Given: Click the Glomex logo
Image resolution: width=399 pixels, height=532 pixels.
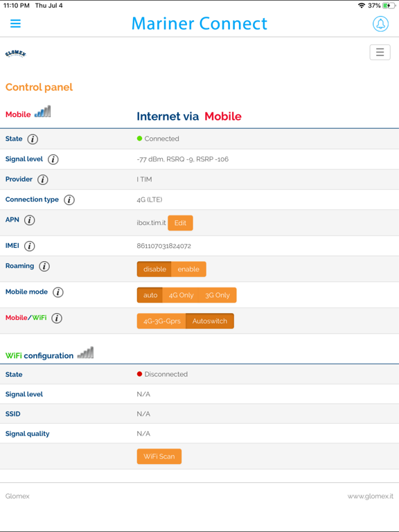Looking at the screenshot, I should click(16, 53).
